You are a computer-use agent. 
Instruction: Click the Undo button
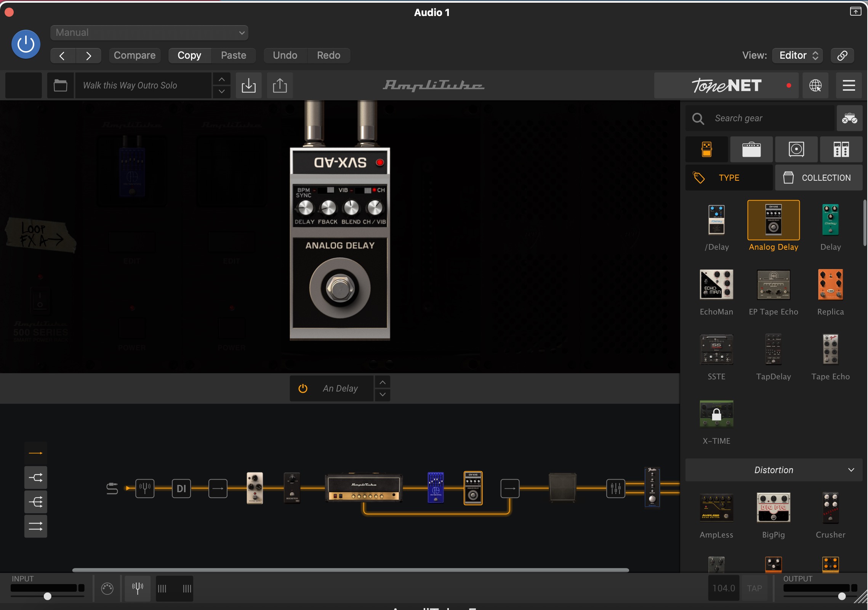pos(285,56)
